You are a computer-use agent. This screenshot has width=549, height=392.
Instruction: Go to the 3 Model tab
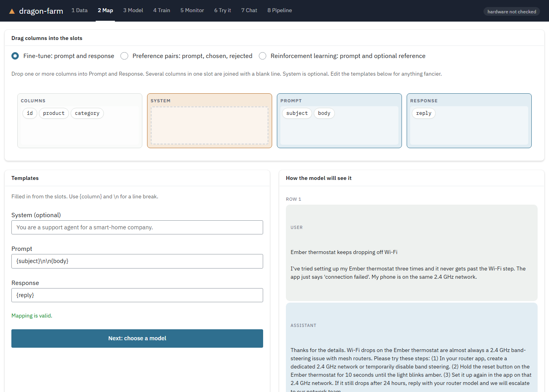click(x=133, y=11)
